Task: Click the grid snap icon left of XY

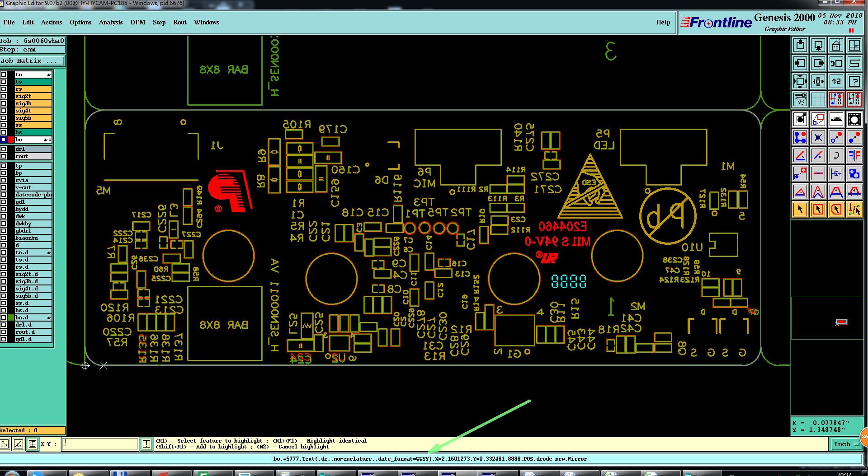Action: tap(33, 444)
